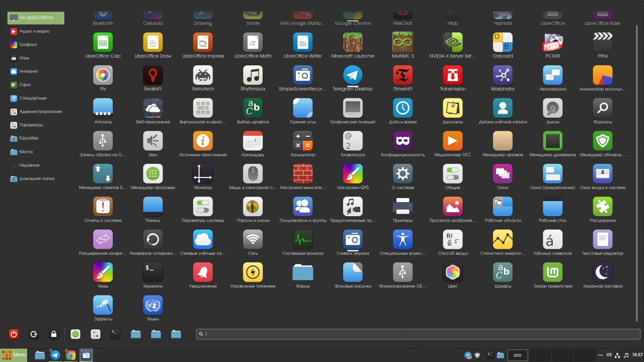Click the clock showing 18:57
The height and width of the screenshot is (362, 644).
pos(636,355)
